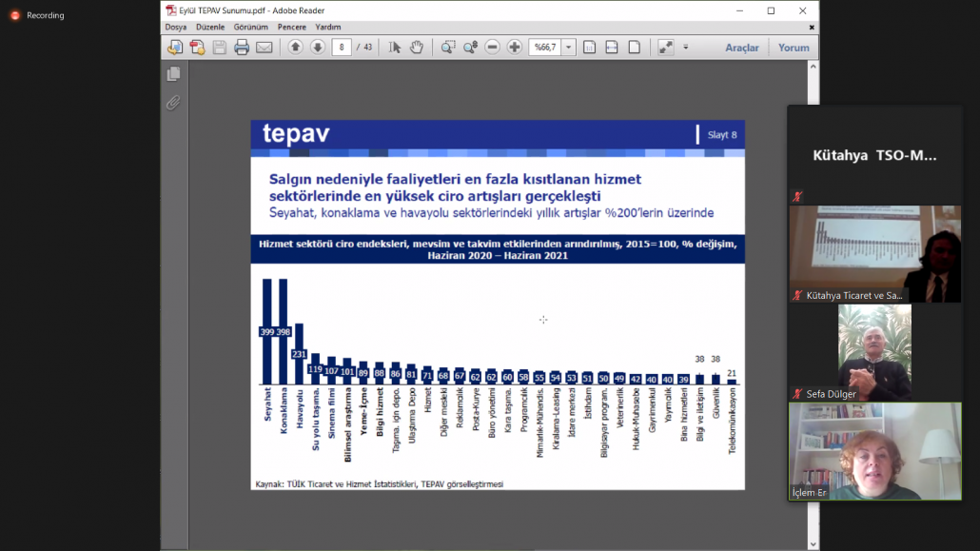Viewport: 980px width, 551px height.
Task: Open the zoom level dropdown arrow
Action: [568, 48]
